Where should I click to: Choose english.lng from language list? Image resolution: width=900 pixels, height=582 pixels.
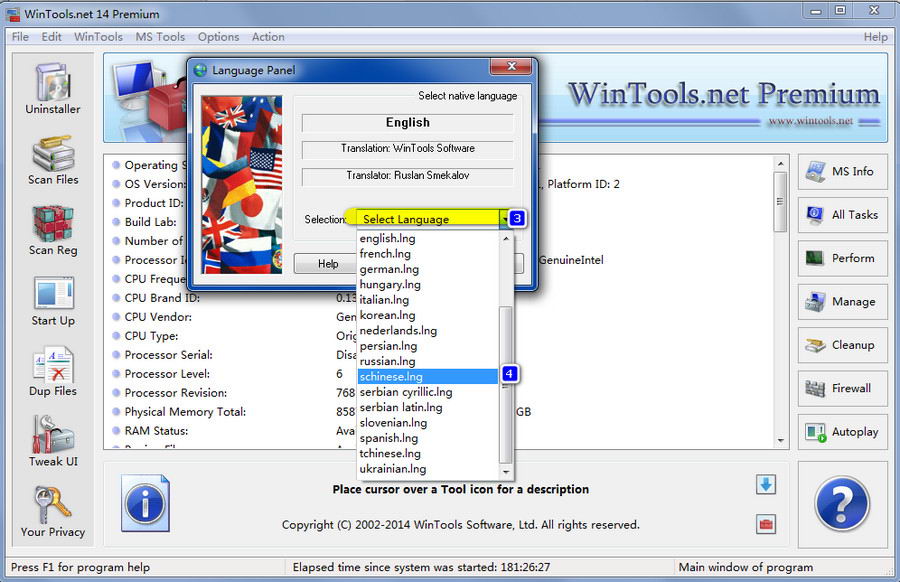tap(428, 238)
